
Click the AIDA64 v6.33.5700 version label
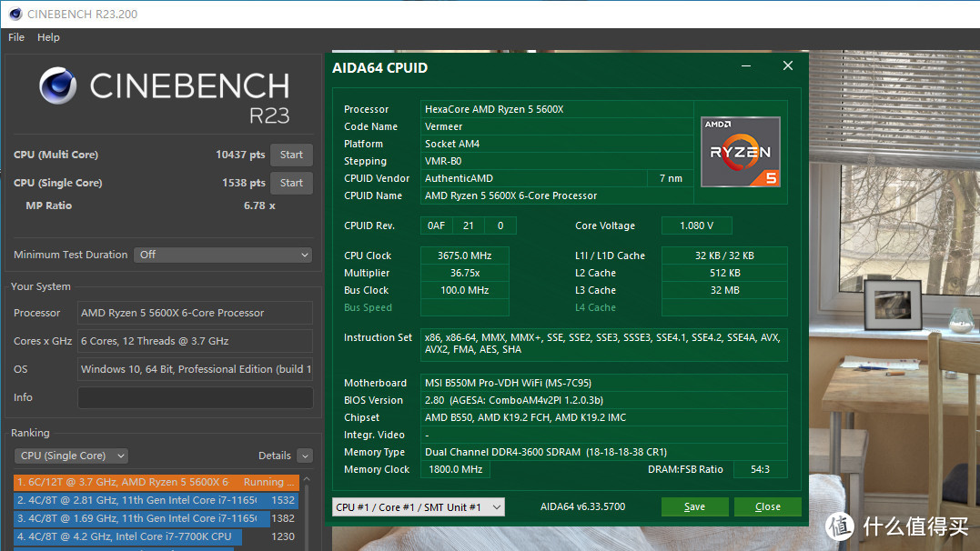tap(582, 506)
